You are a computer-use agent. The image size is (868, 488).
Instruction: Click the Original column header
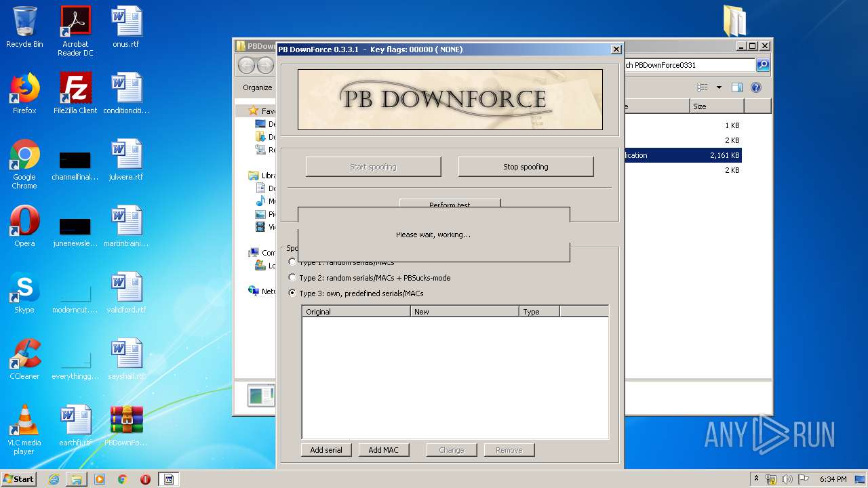[356, 312]
